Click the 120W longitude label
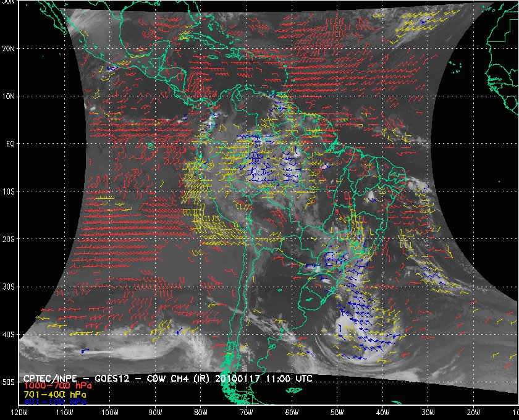The height and width of the screenshot is (420, 519). coord(19,413)
